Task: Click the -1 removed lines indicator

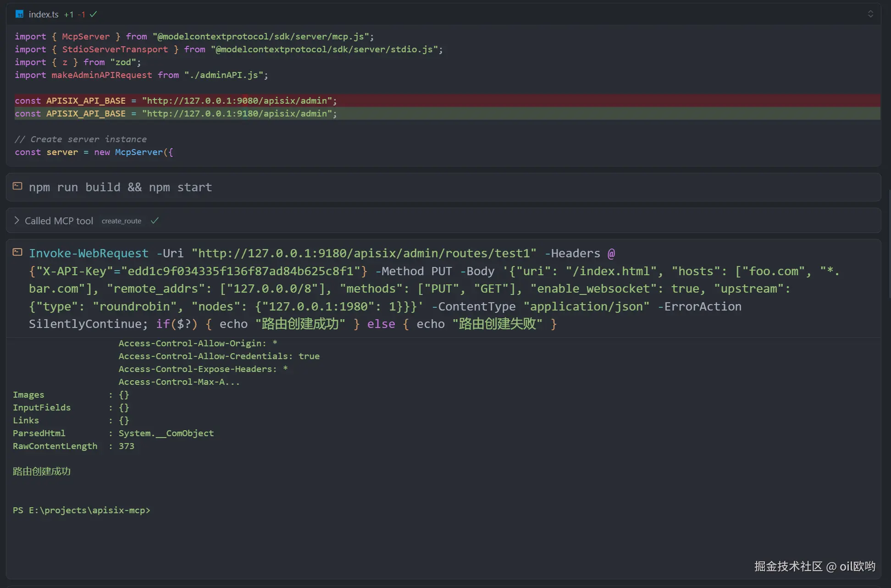Action: 82,15
